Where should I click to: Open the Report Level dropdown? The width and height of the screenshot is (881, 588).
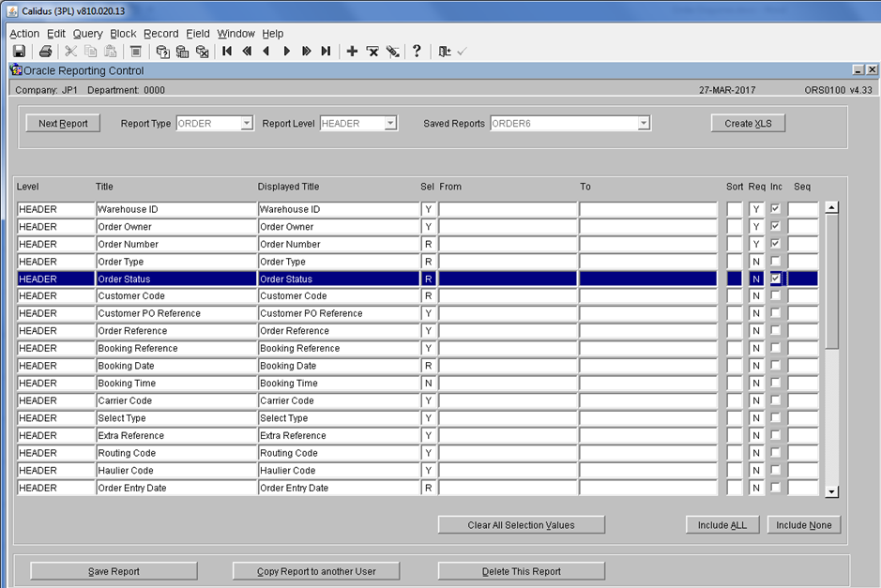coord(390,123)
